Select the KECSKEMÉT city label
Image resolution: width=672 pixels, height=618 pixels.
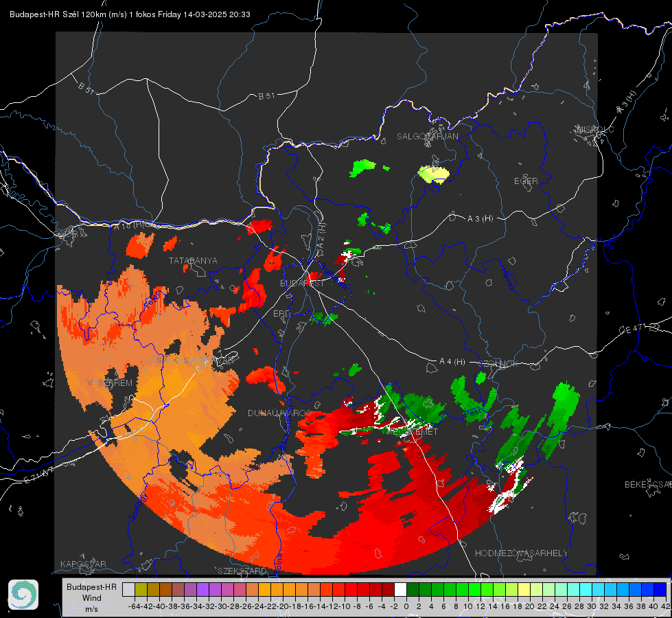click(413, 432)
